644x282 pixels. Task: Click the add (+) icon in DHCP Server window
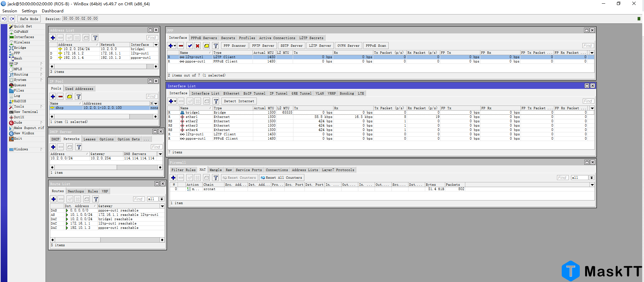[x=53, y=147]
